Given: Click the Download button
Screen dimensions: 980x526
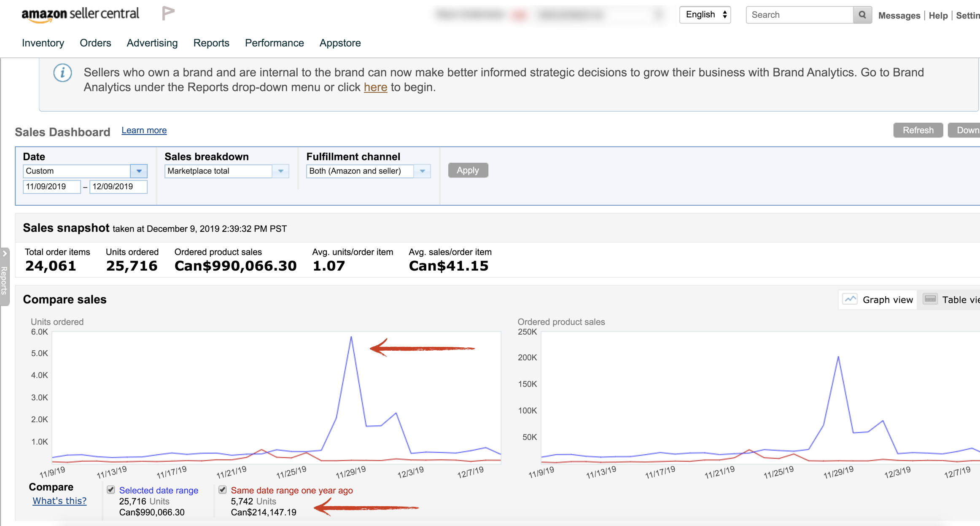Looking at the screenshot, I should pos(964,130).
